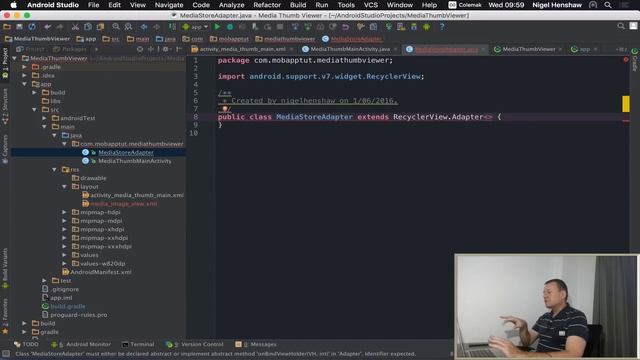
Task: Click the Paste toolbar icon
Action: point(100,27)
